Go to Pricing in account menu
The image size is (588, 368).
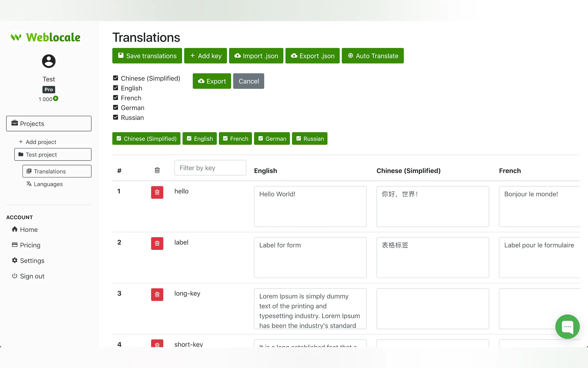[x=30, y=245]
